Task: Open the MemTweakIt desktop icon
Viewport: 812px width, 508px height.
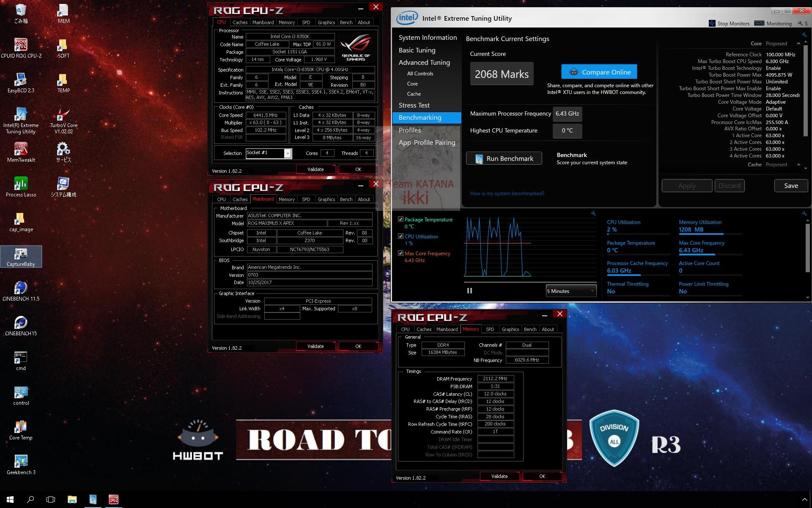Action: (x=21, y=152)
